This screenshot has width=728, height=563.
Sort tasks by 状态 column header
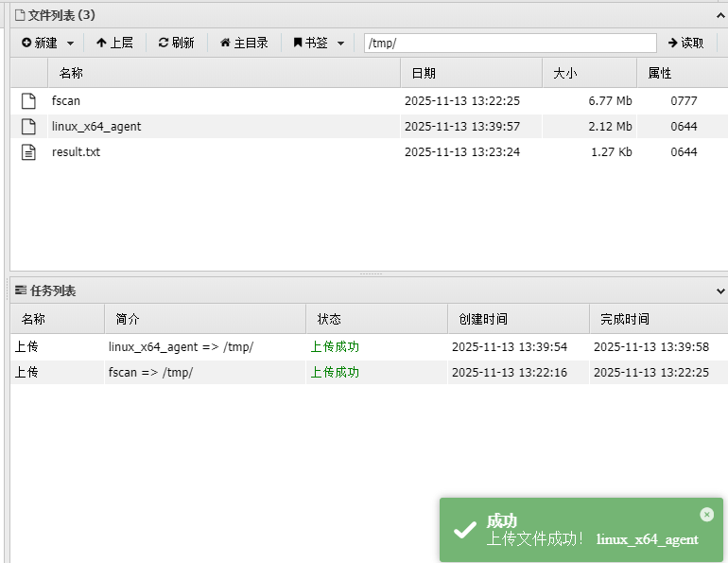pyautogui.click(x=329, y=319)
